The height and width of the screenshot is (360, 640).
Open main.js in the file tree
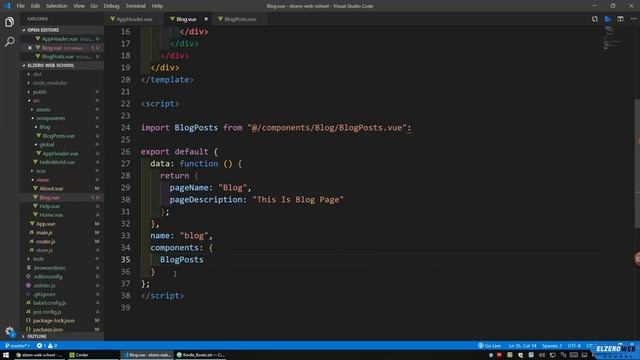tap(44, 233)
